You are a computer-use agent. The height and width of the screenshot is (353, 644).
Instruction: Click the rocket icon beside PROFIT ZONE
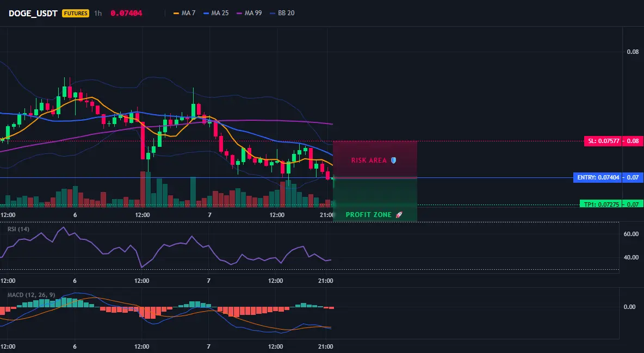point(399,214)
